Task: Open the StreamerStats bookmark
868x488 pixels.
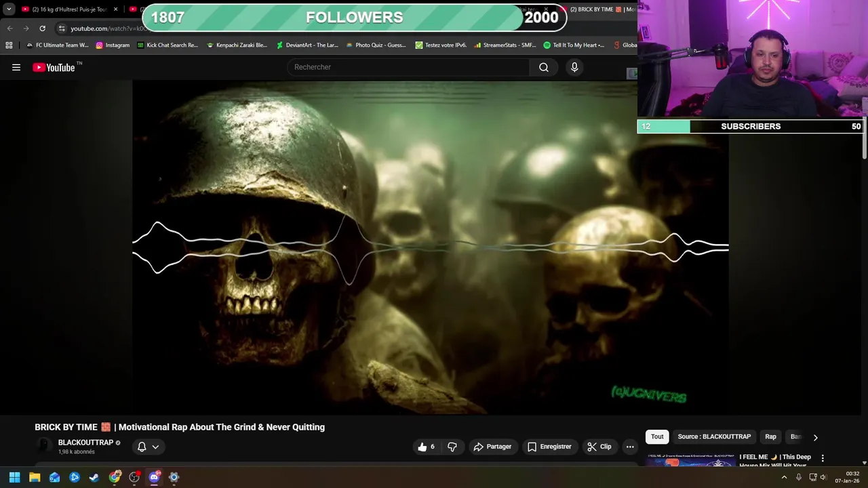Action: 505,45
